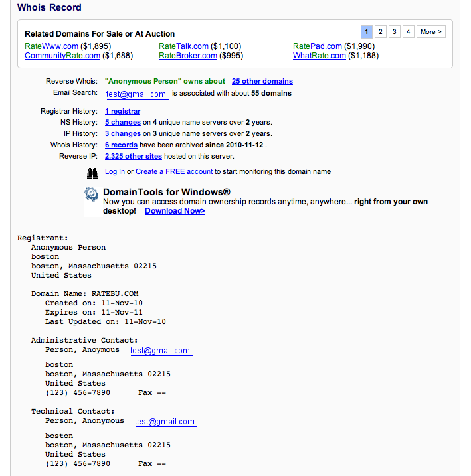The image size is (471, 476).
Task: Click 'Related Domains For Sale or At Auction' heading
Action: 100,34
